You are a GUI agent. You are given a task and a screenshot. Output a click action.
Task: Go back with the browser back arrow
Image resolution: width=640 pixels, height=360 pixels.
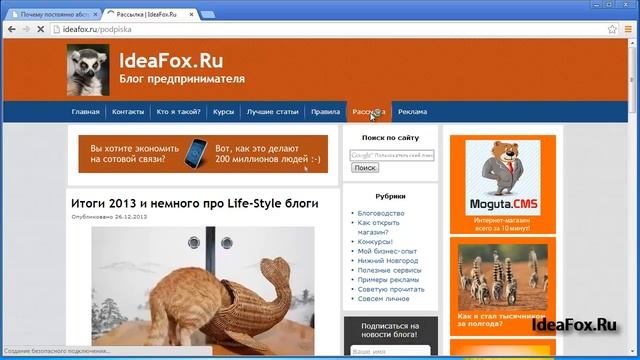pyautogui.click(x=12, y=29)
